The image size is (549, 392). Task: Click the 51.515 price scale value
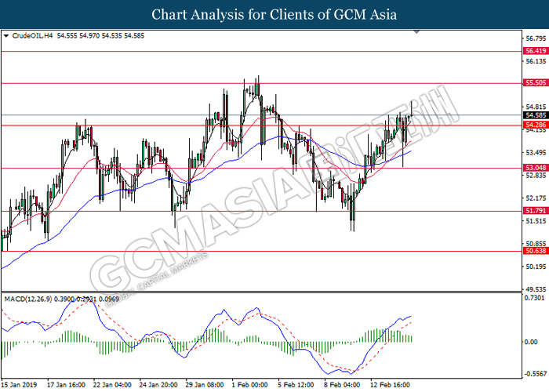pyautogui.click(x=536, y=221)
